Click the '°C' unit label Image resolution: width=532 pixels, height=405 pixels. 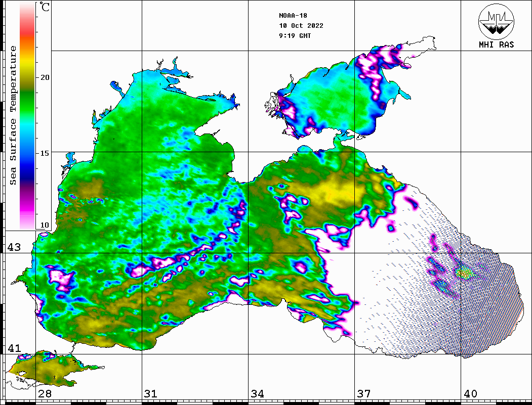[45, 7]
